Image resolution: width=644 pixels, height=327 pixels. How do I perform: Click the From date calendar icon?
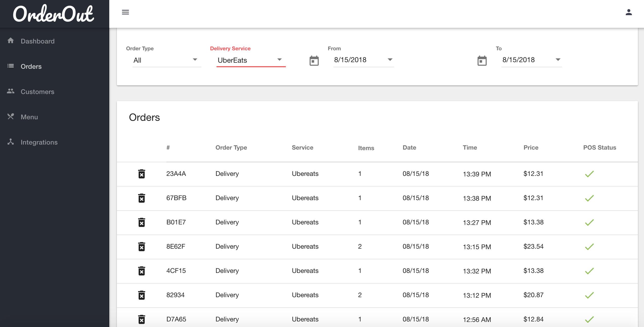(314, 61)
